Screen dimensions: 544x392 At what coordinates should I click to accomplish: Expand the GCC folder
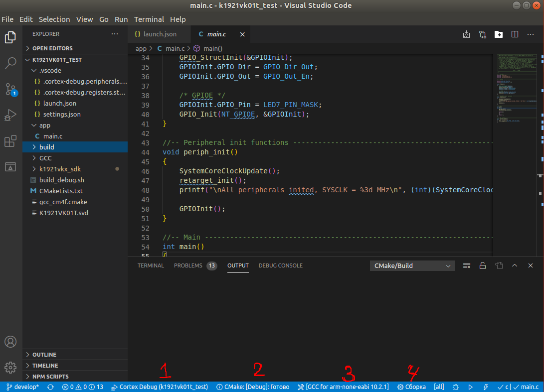tap(75, 158)
